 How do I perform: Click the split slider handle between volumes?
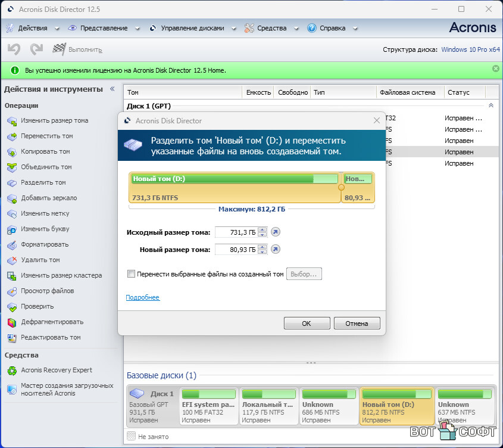pyautogui.click(x=341, y=187)
